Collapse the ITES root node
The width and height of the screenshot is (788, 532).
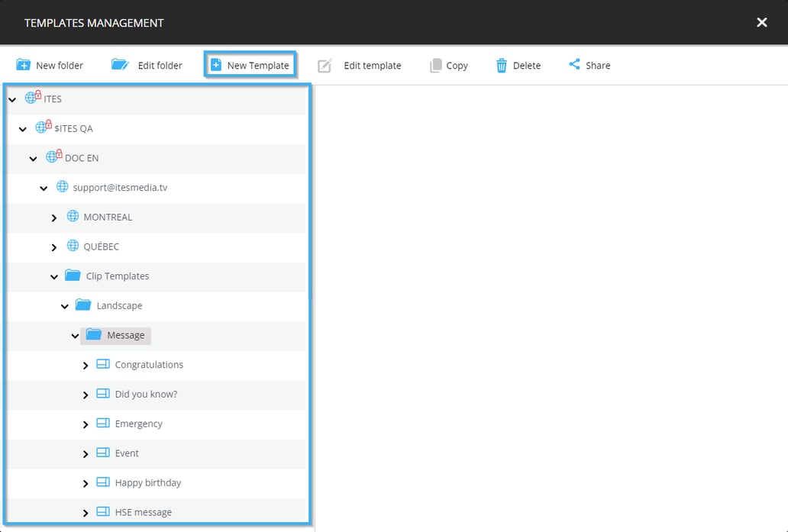tap(12, 99)
